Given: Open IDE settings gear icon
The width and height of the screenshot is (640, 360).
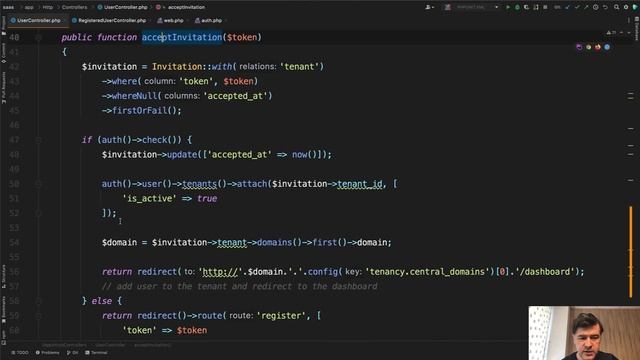Looking at the screenshot, I should tap(626, 7).
